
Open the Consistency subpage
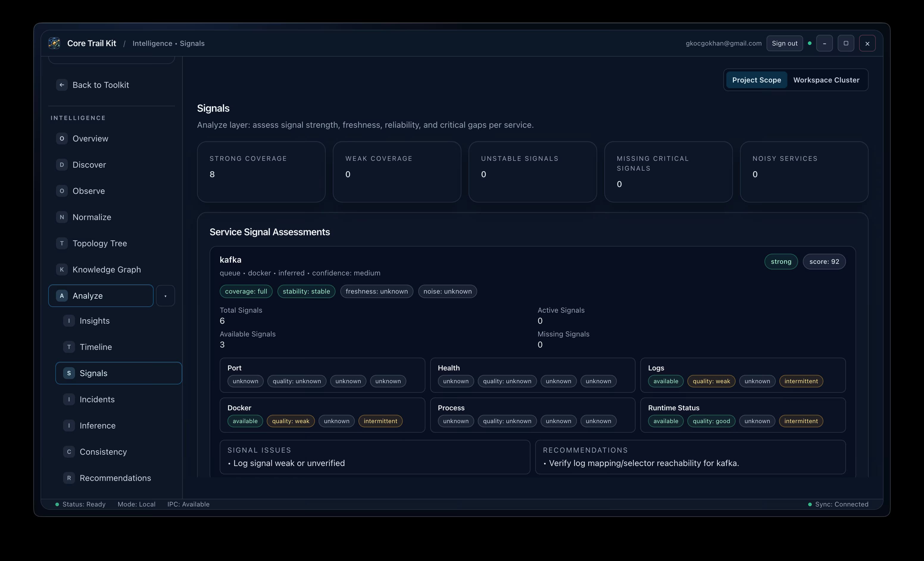click(x=118, y=452)
